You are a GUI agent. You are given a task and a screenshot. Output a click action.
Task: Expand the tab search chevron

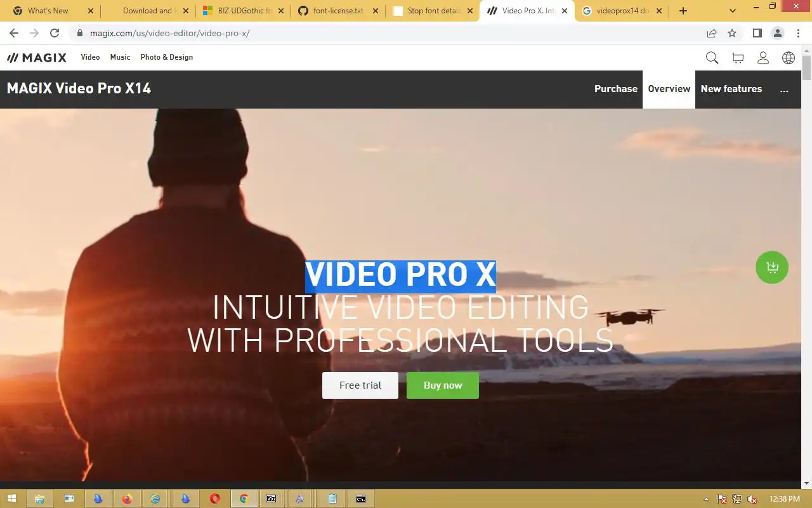point(733,11)
